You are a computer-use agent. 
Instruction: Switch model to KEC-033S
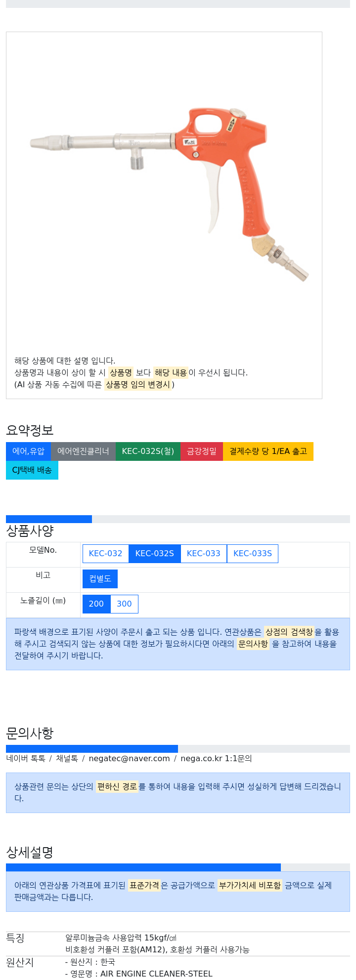[253, 553]
